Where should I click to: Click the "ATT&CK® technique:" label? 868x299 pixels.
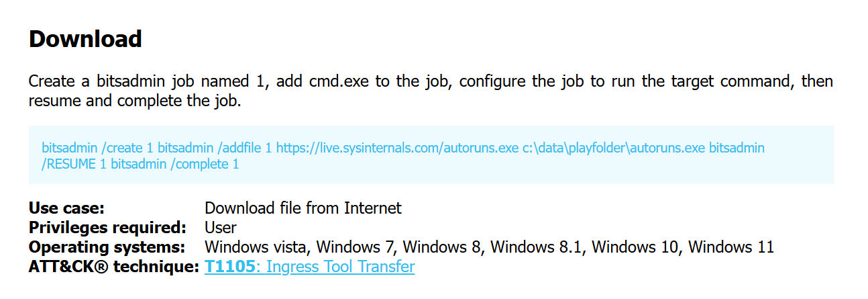[114, 267]
